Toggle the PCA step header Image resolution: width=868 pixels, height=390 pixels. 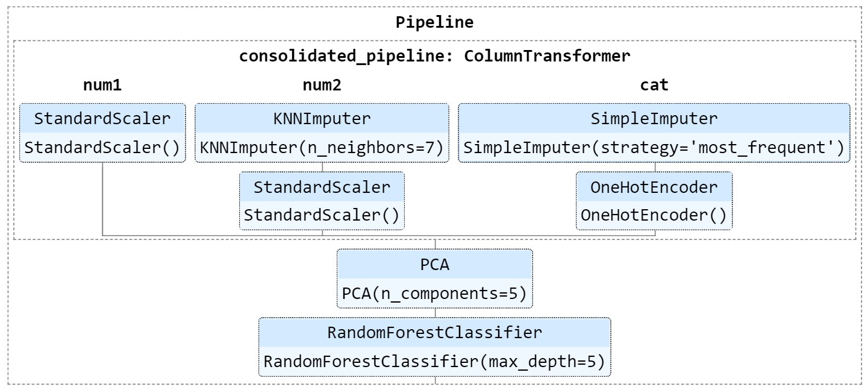(434, 264)
